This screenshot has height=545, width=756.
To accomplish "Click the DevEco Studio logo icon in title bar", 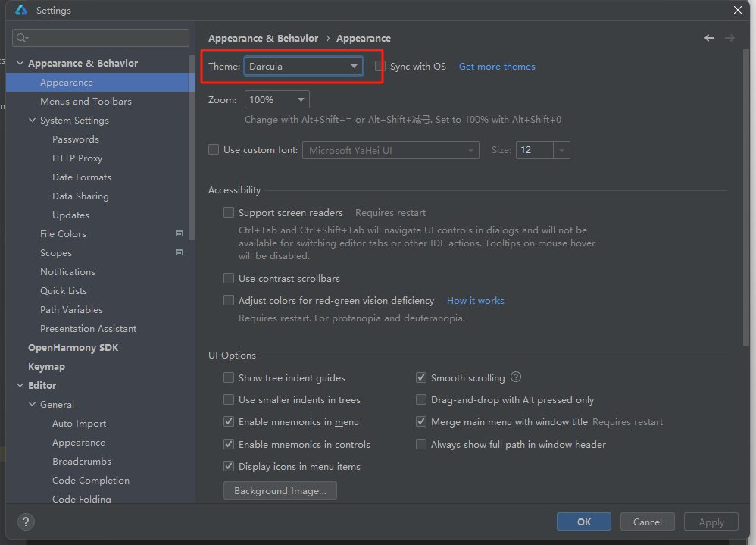I will tap(21, 10).
